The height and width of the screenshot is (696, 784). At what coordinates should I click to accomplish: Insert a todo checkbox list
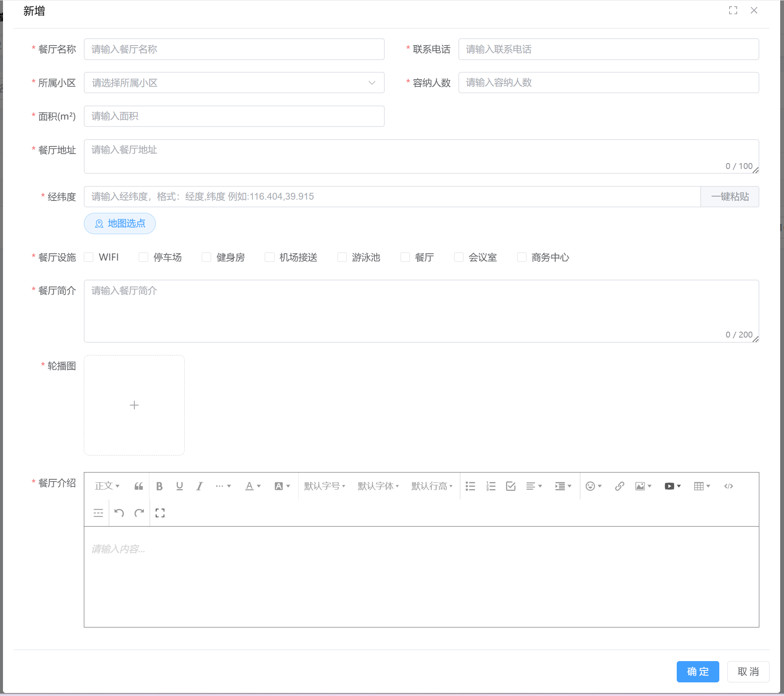coord(511,486)
